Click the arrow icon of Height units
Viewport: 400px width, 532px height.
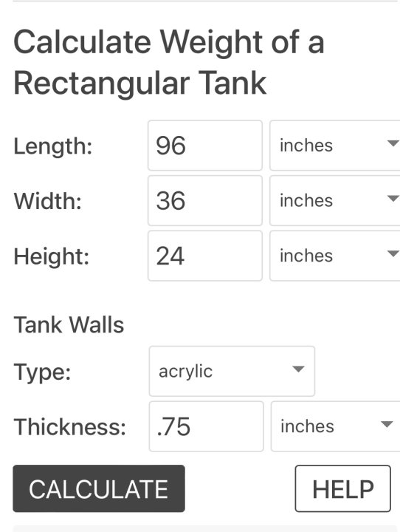pos(393,253)
